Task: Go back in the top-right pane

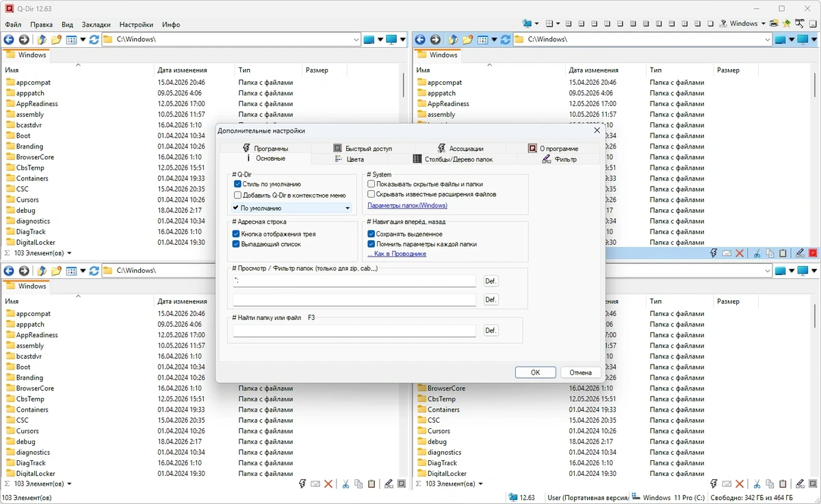Action: pyautogui.click(x=420, y=40)
